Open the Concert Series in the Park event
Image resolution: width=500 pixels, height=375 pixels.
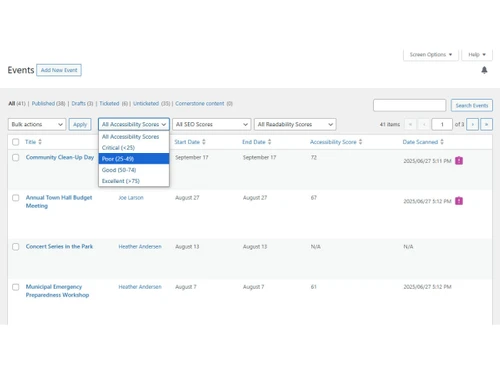coord(59,247)
